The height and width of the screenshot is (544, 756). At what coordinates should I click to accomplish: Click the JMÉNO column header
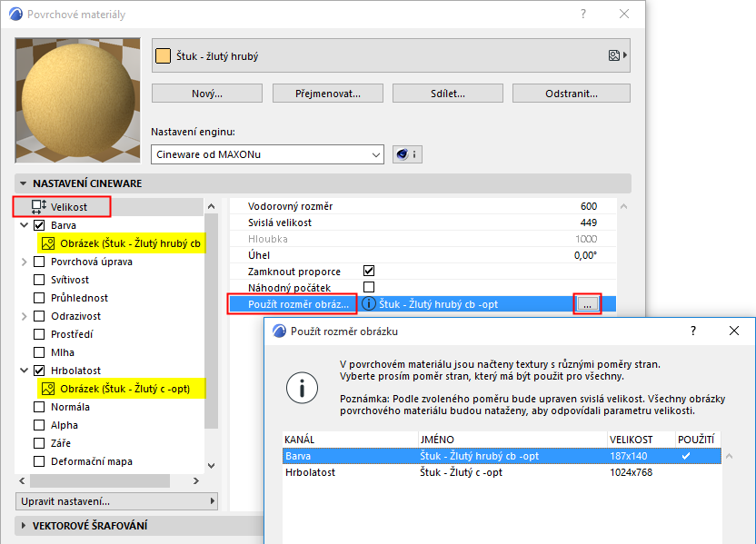[512, 440]
